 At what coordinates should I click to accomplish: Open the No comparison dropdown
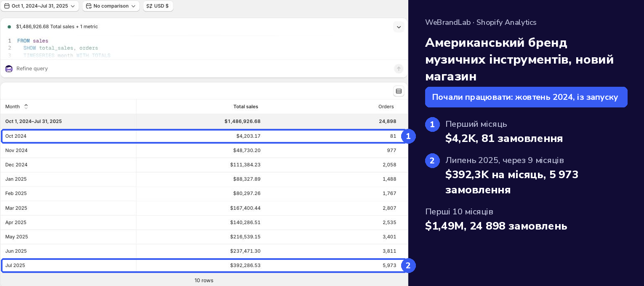[x=111, y=6]
